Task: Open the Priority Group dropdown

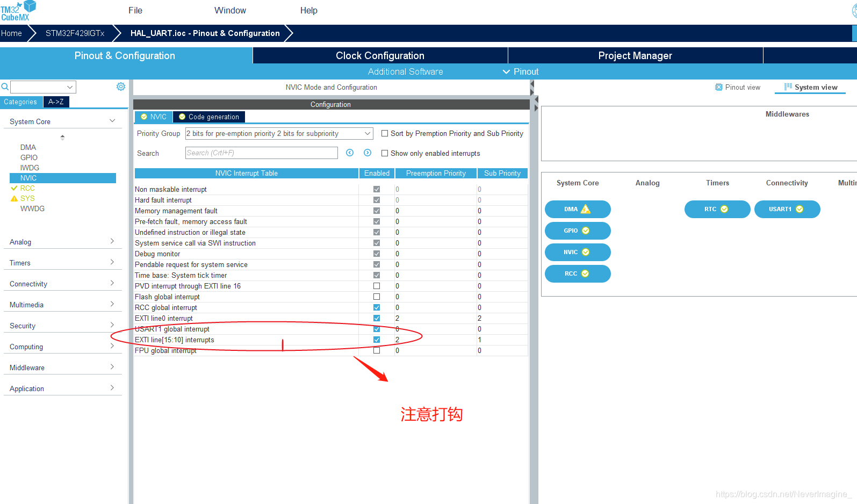Action: pyautogui.click(x=279, y=133)
